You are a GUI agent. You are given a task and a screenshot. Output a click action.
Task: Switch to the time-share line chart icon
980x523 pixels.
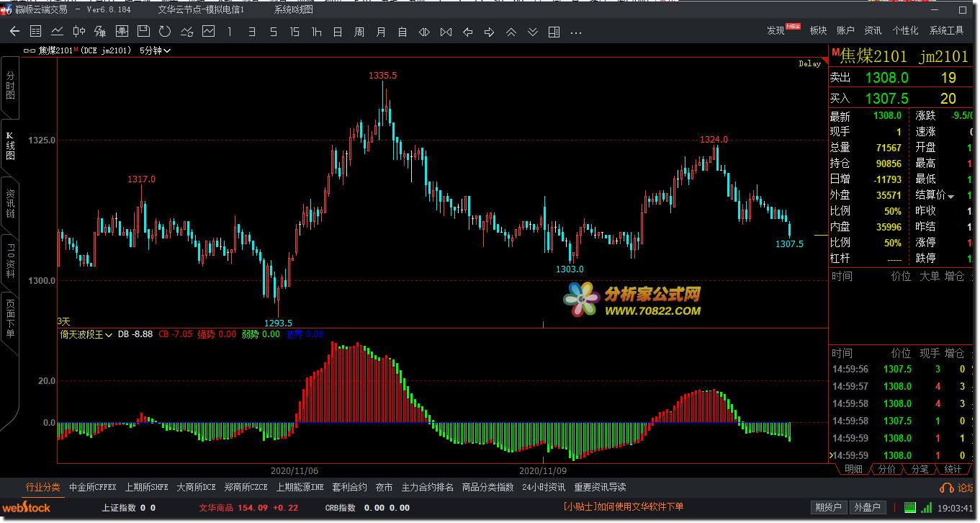(x=57, y=32)
